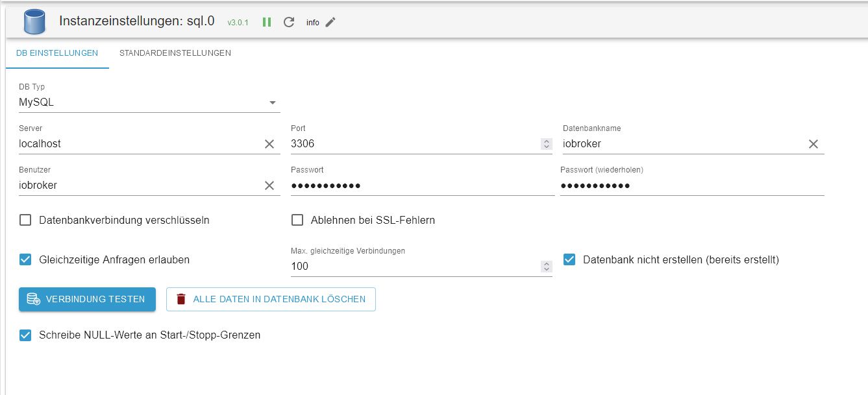Clear the Datenbankname field using X
868x395 pixels.
813,144
